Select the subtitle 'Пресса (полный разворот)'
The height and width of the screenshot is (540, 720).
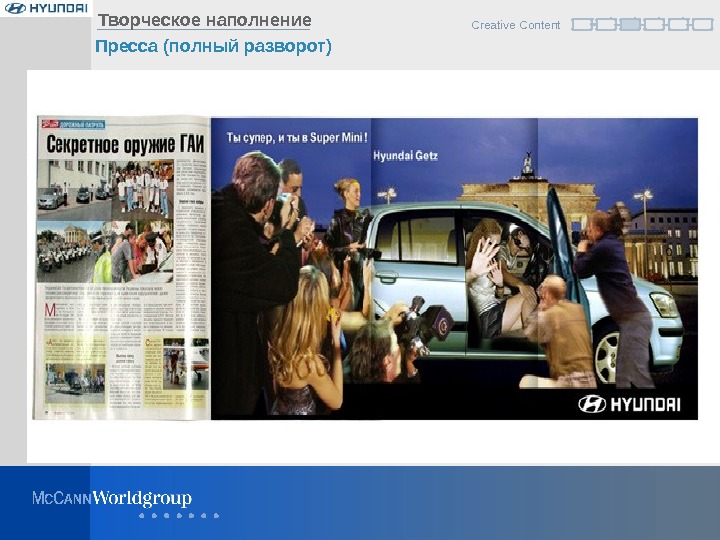click(213, 46)
